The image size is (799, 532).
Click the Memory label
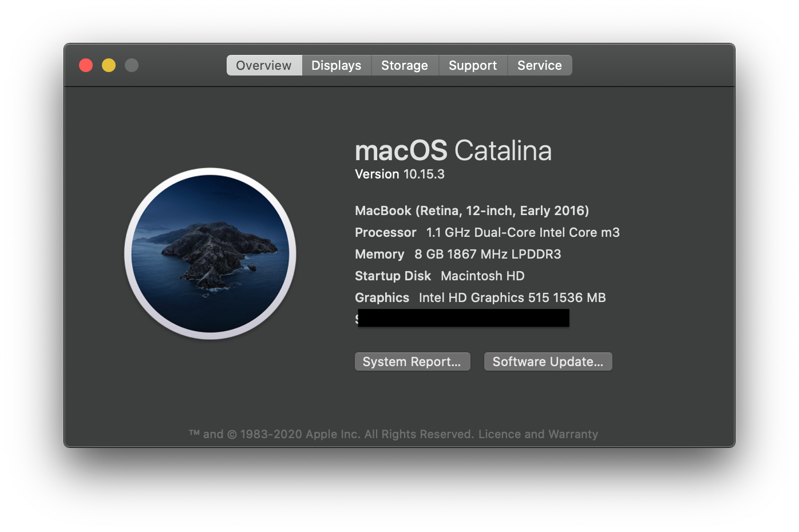(x=379, y=254)
